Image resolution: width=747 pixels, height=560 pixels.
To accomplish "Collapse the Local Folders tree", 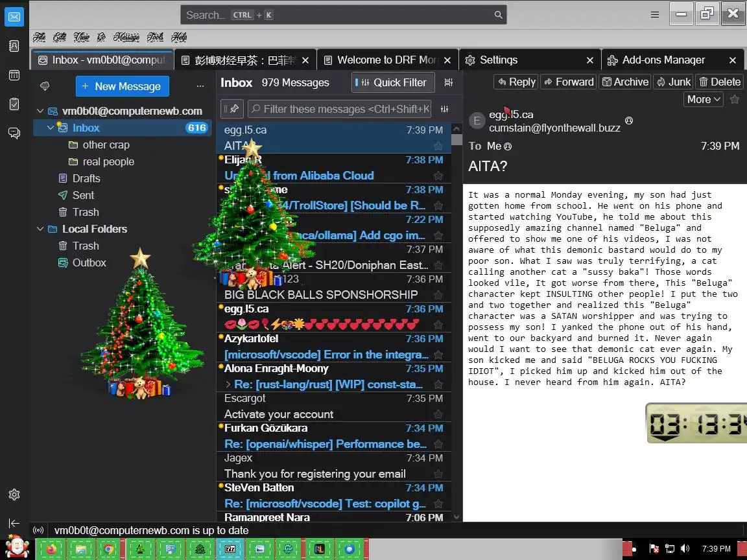I will 40,229.
